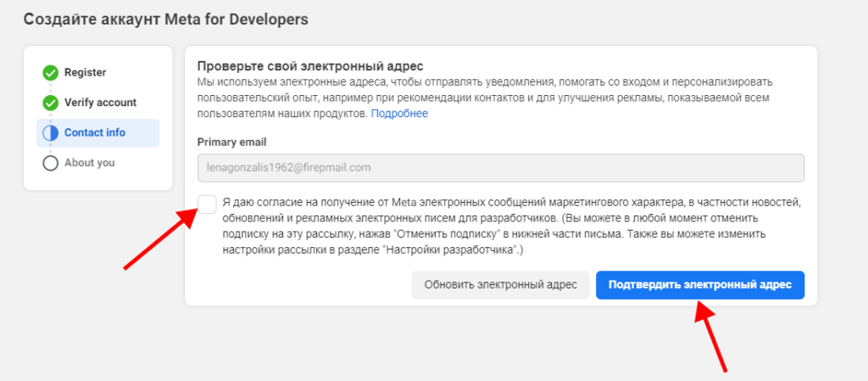Click the Создайте аккаунт Meta for Developers title
Viewport: 868px width, 381px height.
165,18
